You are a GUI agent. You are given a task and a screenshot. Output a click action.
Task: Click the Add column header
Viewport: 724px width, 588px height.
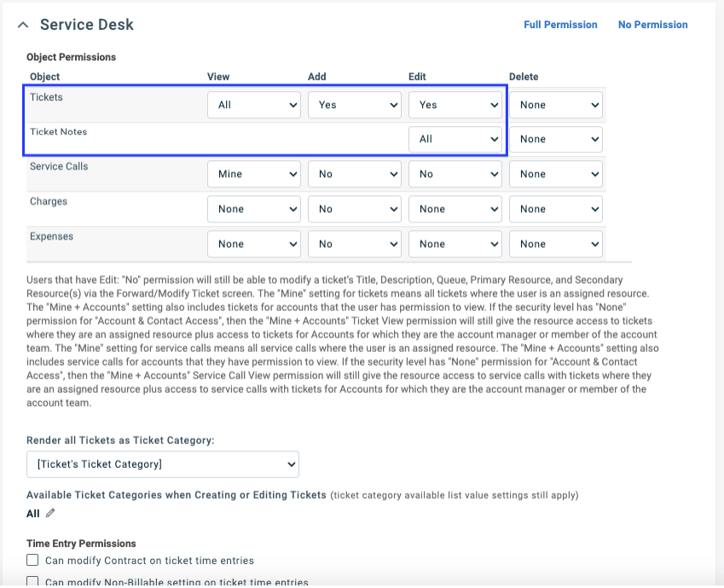(x=316, y=77)
